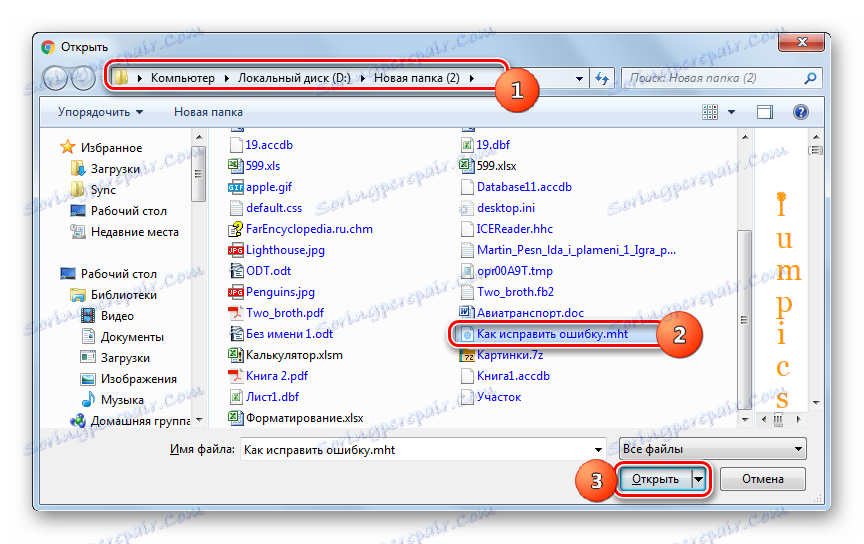This screenshot has height=544, width=864.
Task: Open the address bar history dropdown
Action: (579, 78)
